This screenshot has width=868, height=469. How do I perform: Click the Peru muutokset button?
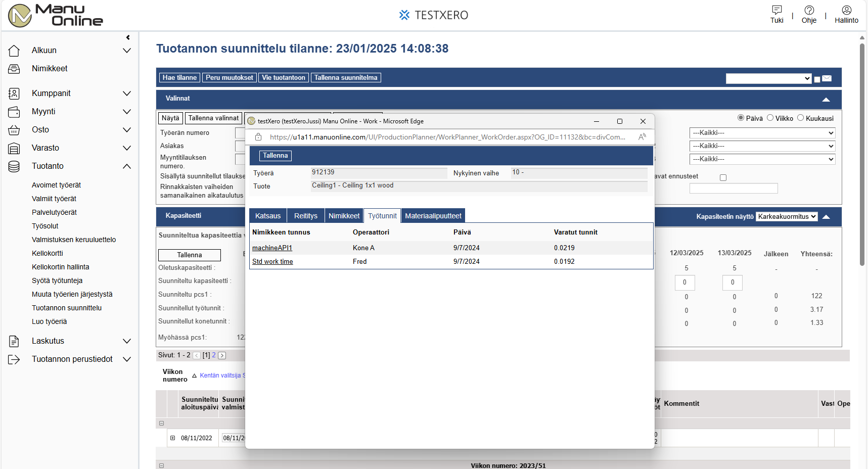(230, 78)
